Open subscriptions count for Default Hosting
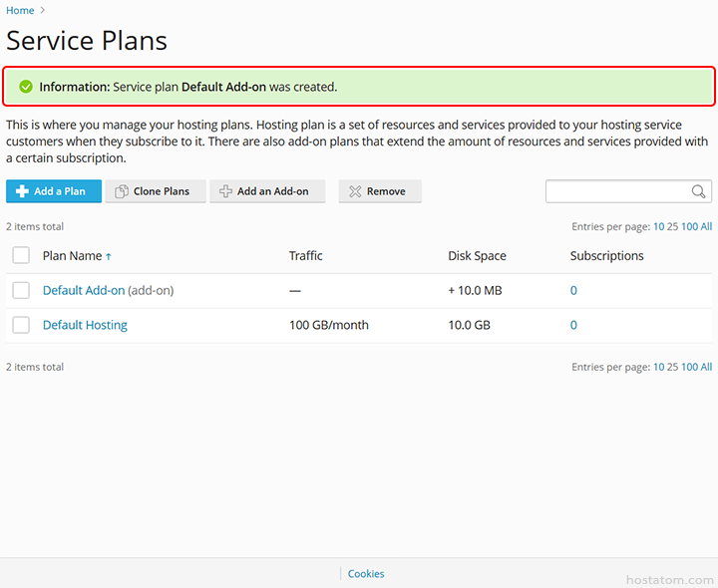This screenshot has height=588, width=718. (x=573, y=325)
